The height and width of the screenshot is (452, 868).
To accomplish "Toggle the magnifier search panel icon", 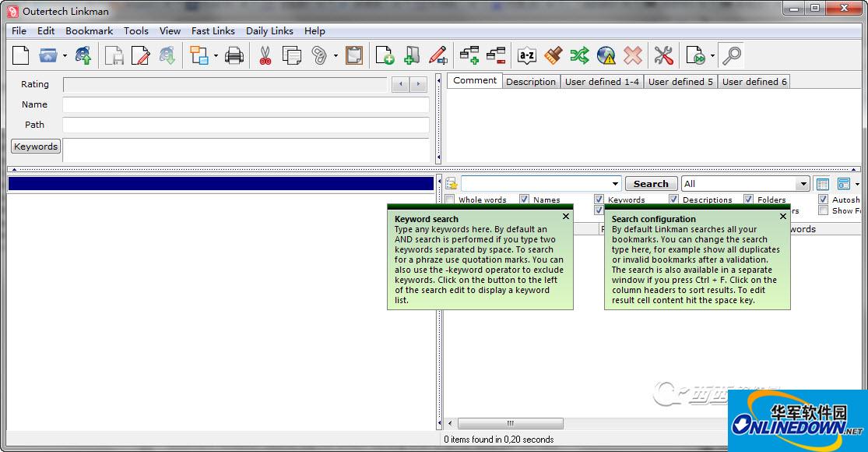I will point(731,55).
